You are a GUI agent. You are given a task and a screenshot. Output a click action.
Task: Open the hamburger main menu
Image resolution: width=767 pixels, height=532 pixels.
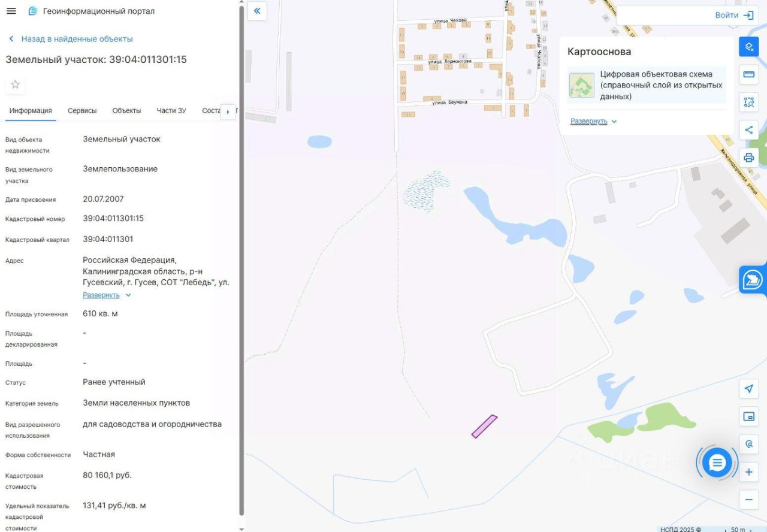pos(11,11)
